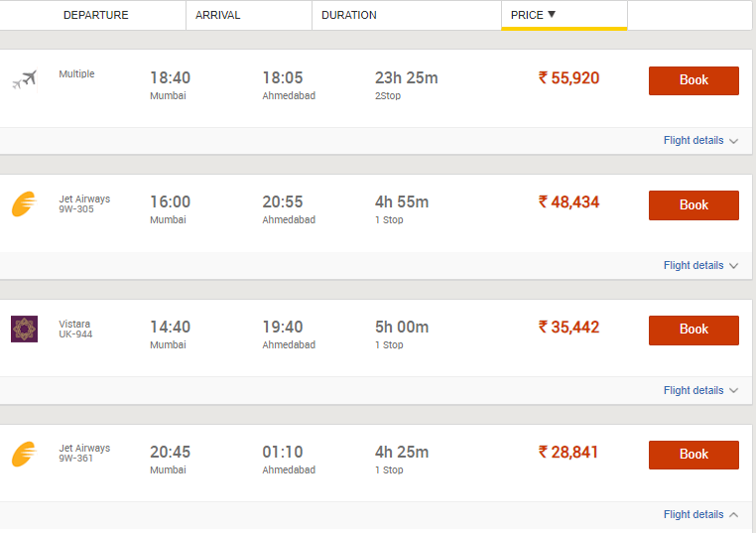Screen dimensions: 756x533
Task: Expand flight details for ₹55,920 flight
Action: pos(700,141)
